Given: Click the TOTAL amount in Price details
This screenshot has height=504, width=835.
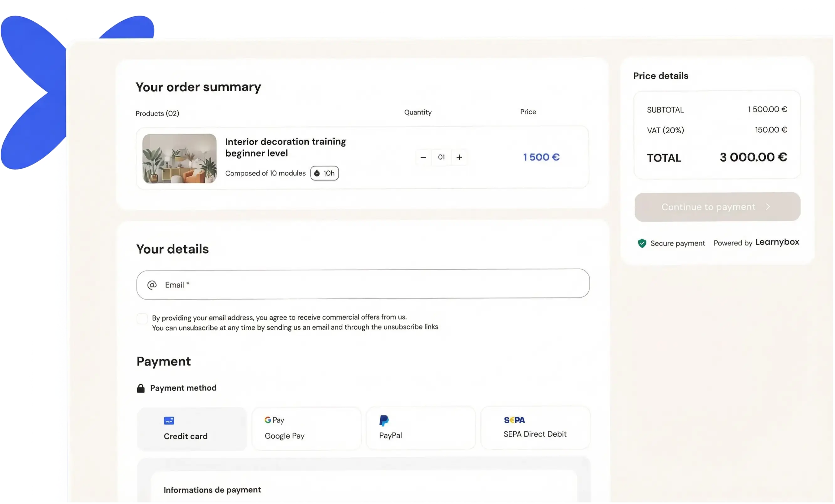Looking at the screenshot, I should (x=753, y=157).
